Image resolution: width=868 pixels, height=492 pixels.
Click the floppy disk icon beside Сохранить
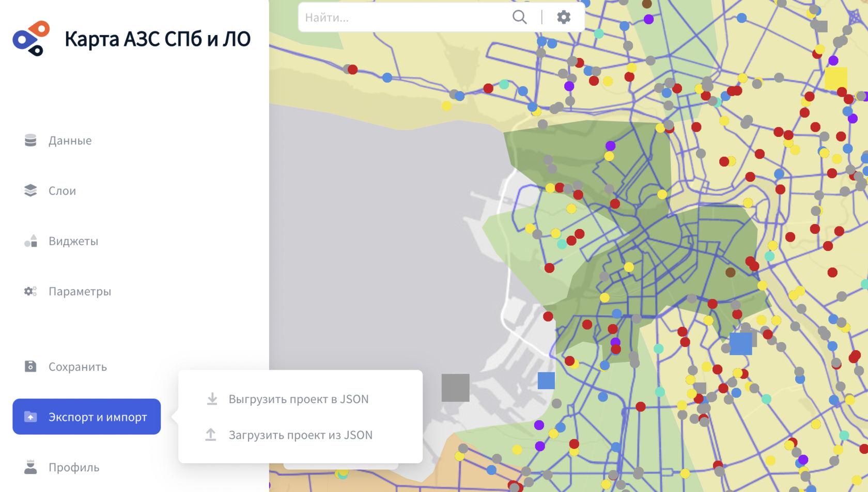(30, 366)
